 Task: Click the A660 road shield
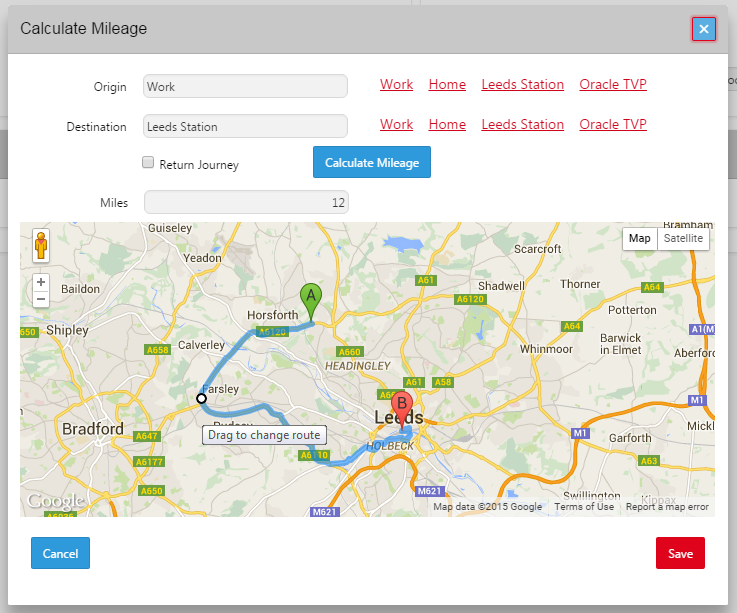[x=350, y=352]
